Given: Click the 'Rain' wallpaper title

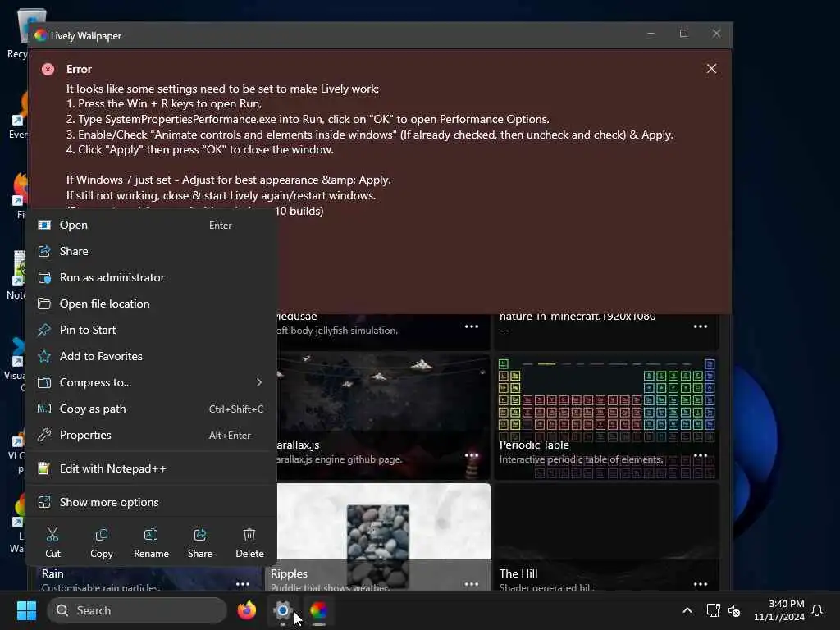Looking at the screenshot, I should (x=52, y=573).
